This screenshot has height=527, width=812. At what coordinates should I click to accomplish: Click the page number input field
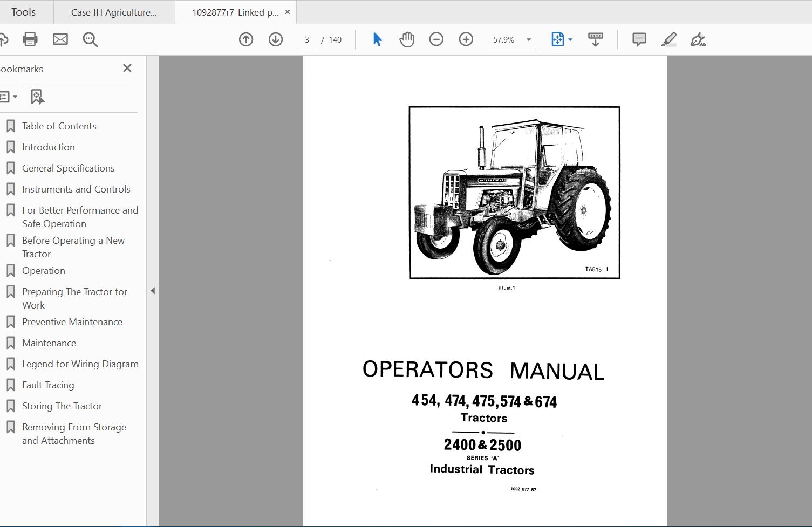click(x=307, y=40)
